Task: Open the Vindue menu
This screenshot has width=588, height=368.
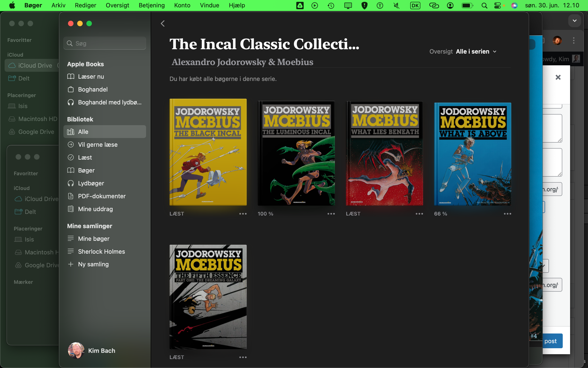Action: point(209,5)
